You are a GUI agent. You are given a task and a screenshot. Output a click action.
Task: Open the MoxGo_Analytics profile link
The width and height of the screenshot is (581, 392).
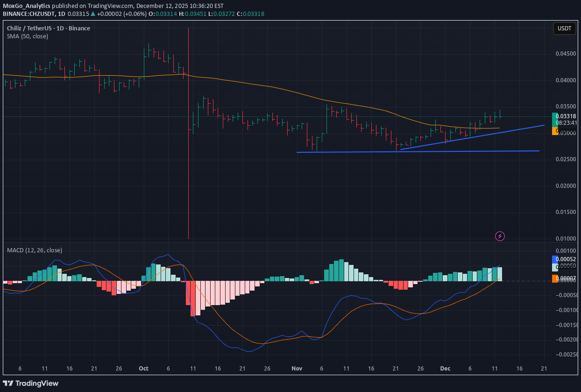26,6
